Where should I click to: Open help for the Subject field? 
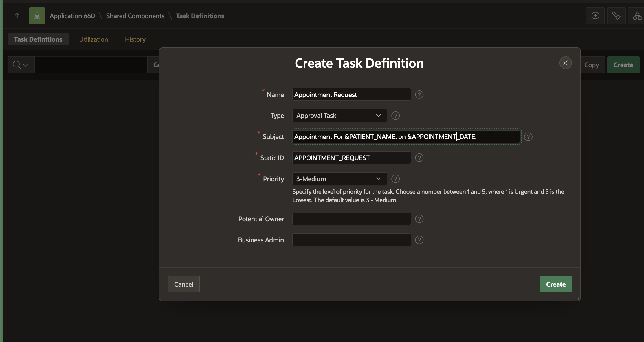click(528, 137)
